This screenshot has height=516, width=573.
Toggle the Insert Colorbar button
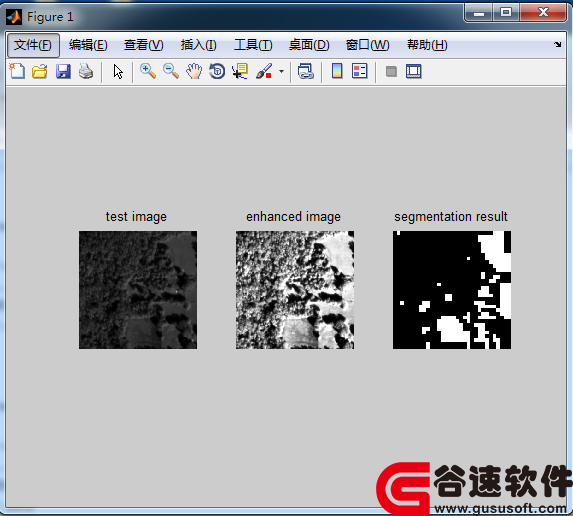[x=337, y=71]
